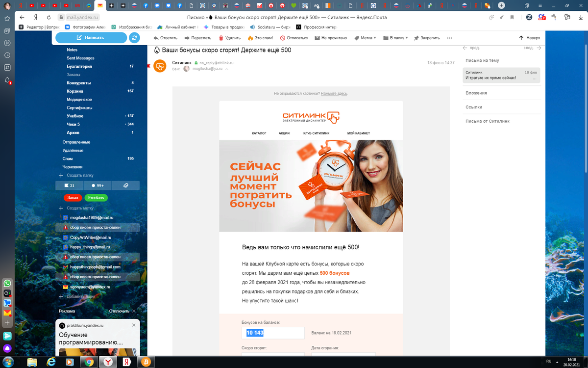Open shopping cart icon in side panel
This screenshot has height=368, width=588.
[x=7, y=303]
